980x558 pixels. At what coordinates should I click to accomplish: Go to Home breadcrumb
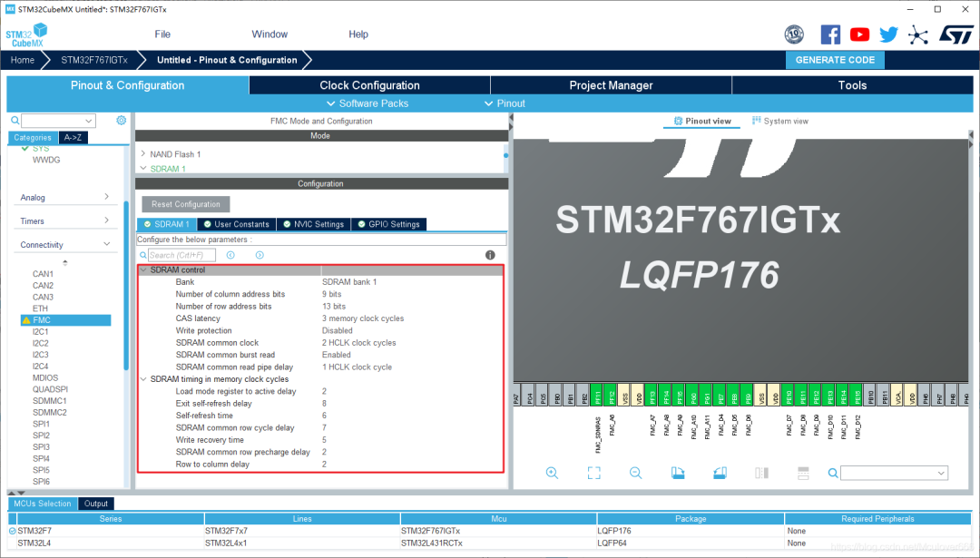(23, 60)
